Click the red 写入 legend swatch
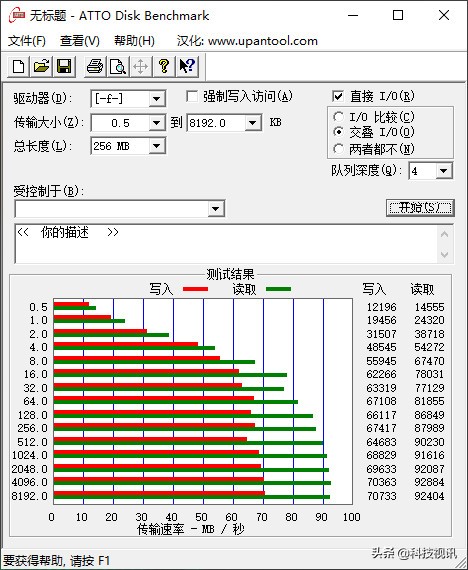 tap(195, 289)
